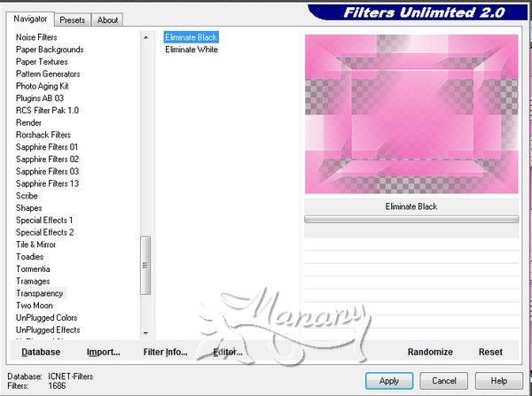Viewport: 532px width, 396px height.
Task: Choose Toadies filter group
Action: coord(29,257)
